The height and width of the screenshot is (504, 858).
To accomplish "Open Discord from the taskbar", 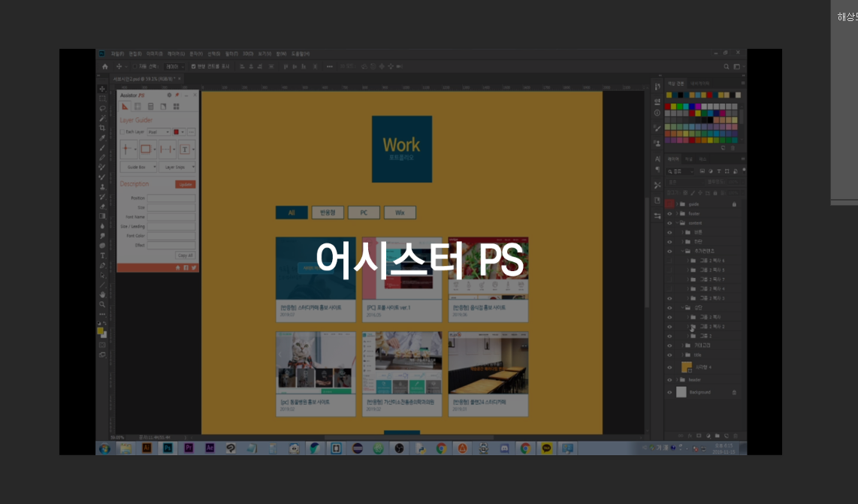I will coord(504,448).
